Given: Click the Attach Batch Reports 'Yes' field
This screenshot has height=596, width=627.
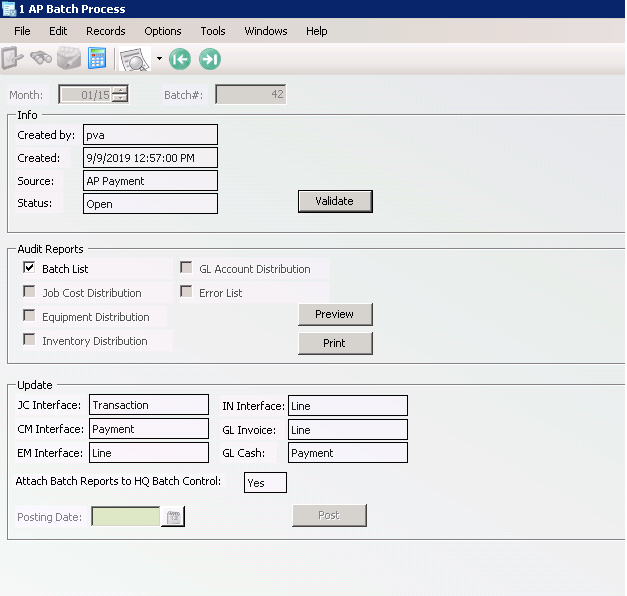Looking at the screenshot, I should pos(266,483).
